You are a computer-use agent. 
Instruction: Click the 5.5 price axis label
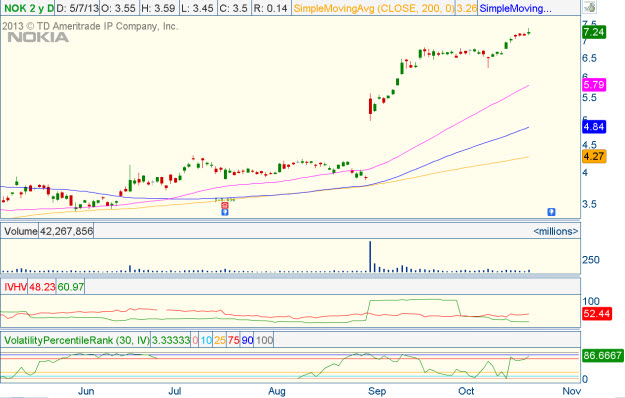coord(590,98)
